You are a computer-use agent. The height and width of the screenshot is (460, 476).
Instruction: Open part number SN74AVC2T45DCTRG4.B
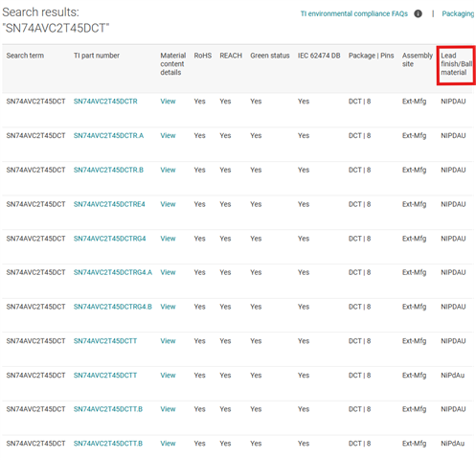coord(113,307)
